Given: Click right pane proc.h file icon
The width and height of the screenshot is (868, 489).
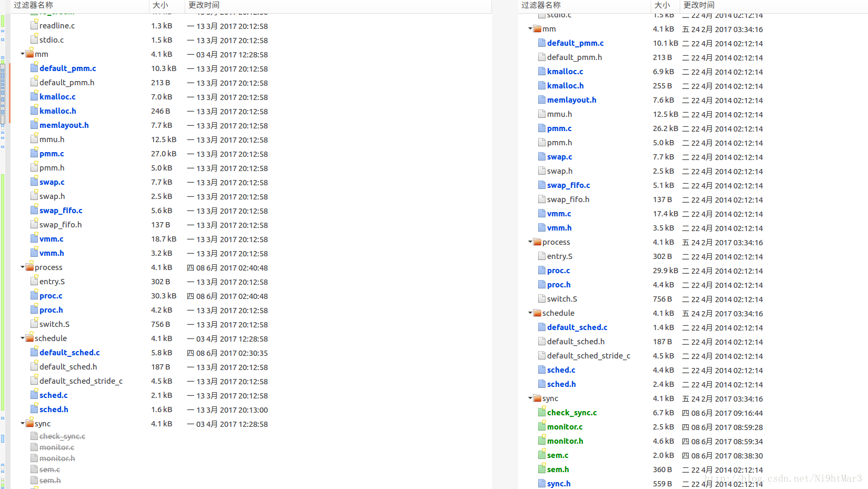Looking at the screenshot, I should tap(542, 284).
